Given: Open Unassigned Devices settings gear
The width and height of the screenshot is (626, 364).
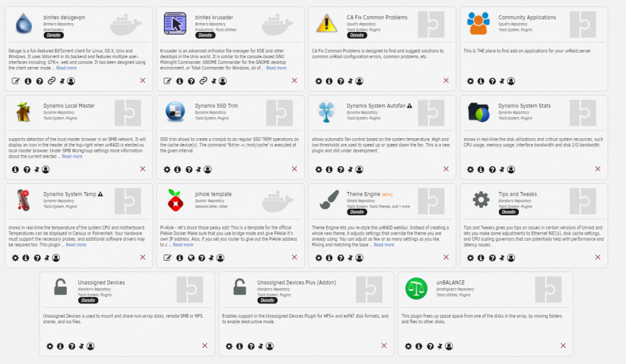Looking at the screenshot, I should tap(49, 346).
